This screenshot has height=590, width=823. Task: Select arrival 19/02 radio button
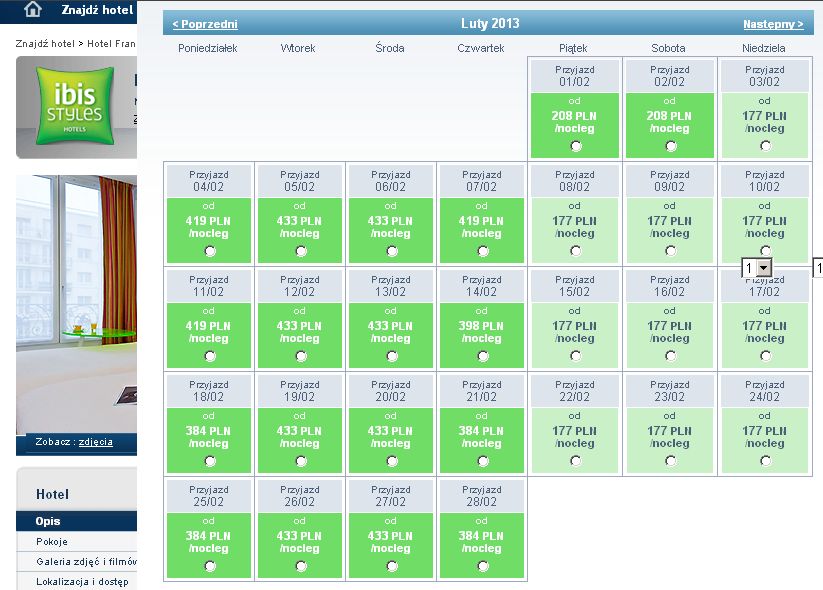pos(301,461)
